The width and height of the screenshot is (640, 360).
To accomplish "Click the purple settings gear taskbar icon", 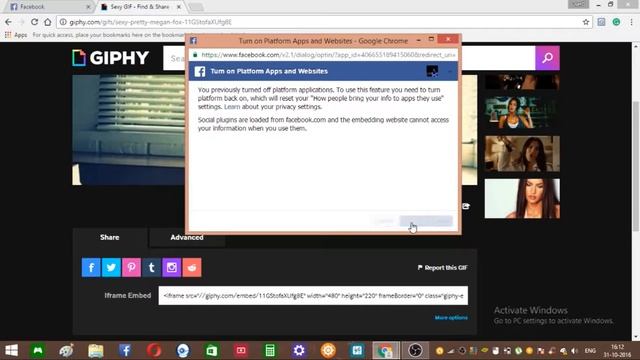I will click(x=299, y=351).
